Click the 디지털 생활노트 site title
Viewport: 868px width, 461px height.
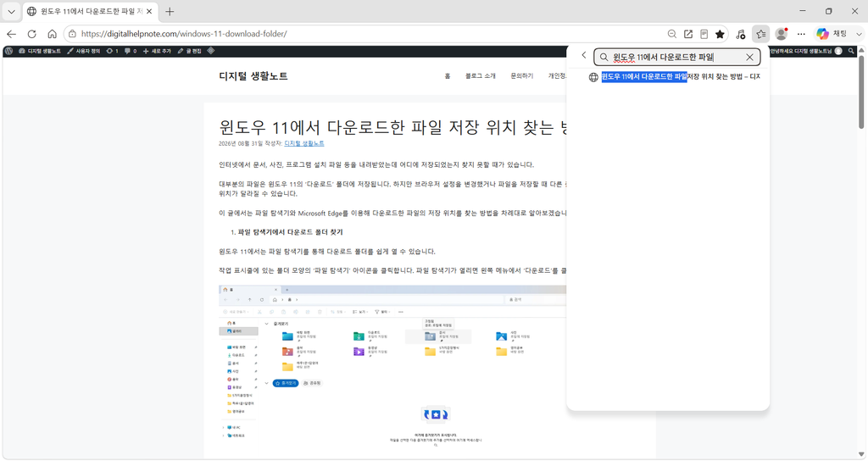point(253,76)
